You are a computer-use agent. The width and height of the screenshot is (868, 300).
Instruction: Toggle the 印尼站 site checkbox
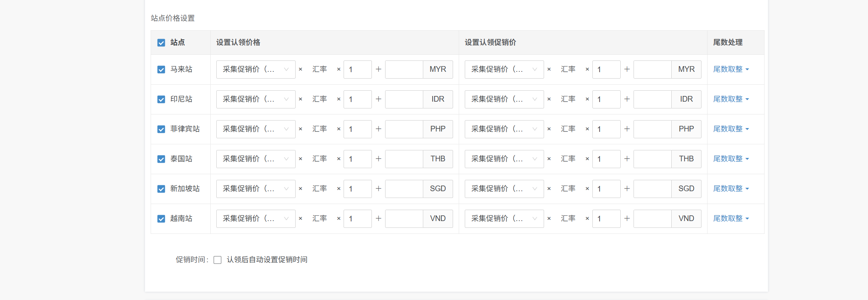point(161,99)
